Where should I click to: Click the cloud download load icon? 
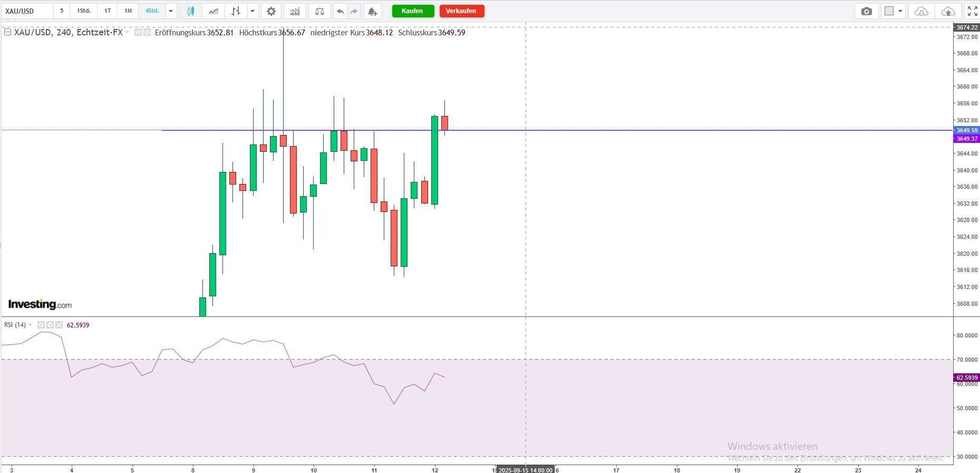click(x=921, y=11)
